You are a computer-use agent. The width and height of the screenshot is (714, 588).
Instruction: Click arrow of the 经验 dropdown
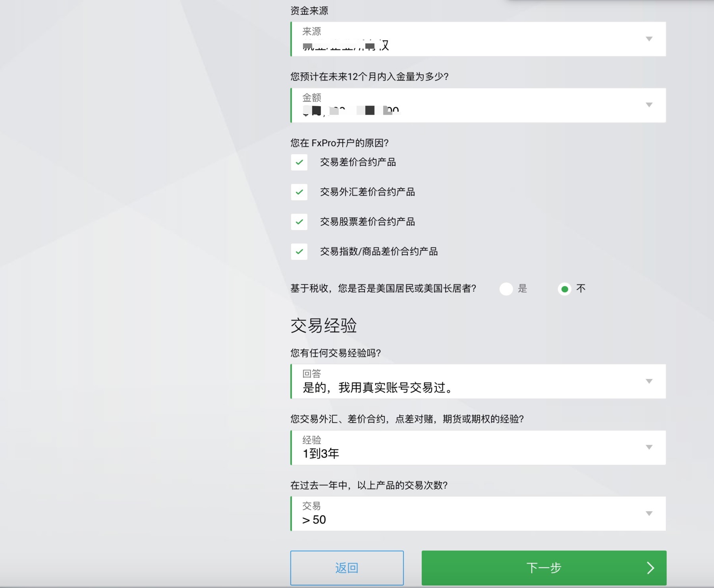tap(649, 447)
